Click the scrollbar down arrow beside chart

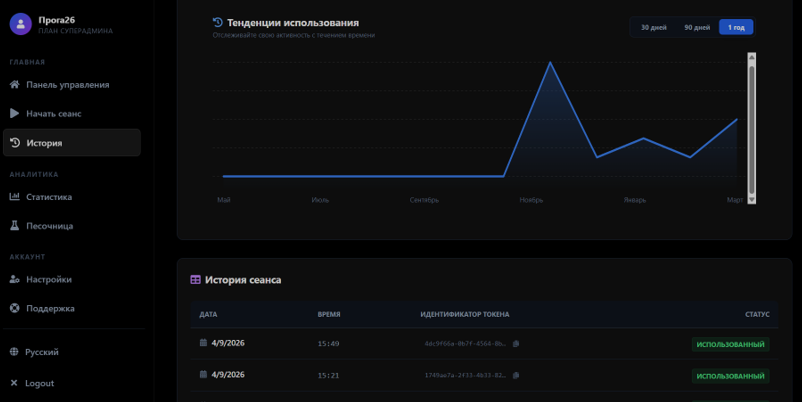752,200
